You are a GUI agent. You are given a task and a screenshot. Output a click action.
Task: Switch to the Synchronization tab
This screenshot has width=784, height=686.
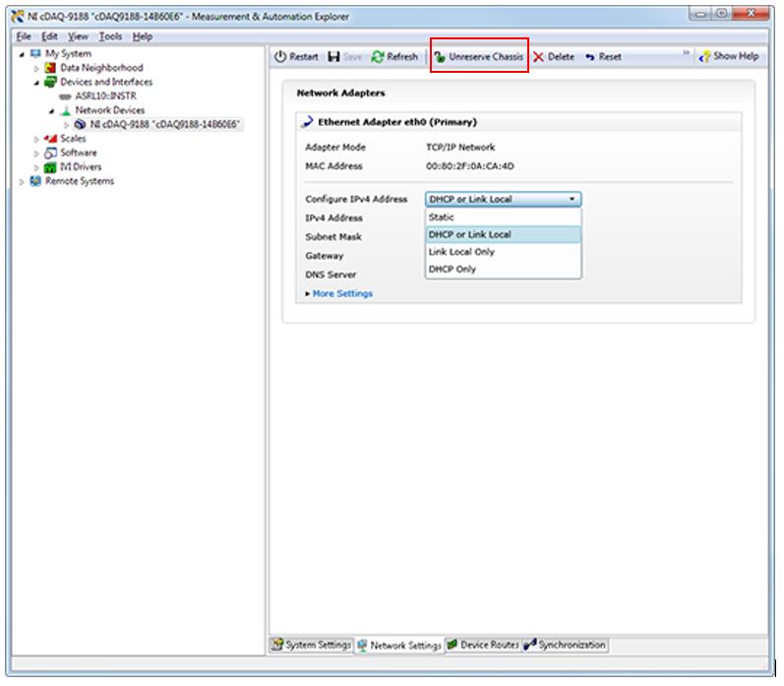pos(565,645)
